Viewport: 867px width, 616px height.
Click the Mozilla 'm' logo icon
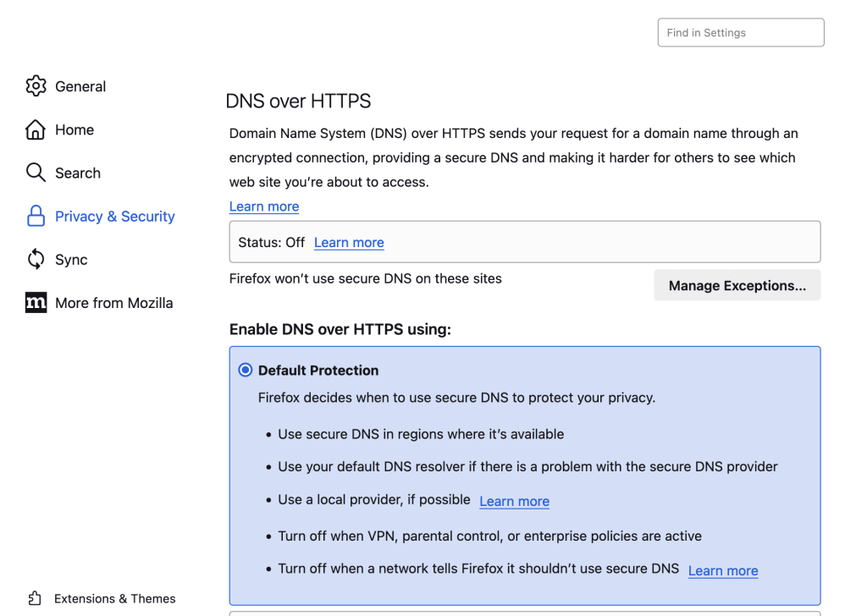[x=36, y=303]
